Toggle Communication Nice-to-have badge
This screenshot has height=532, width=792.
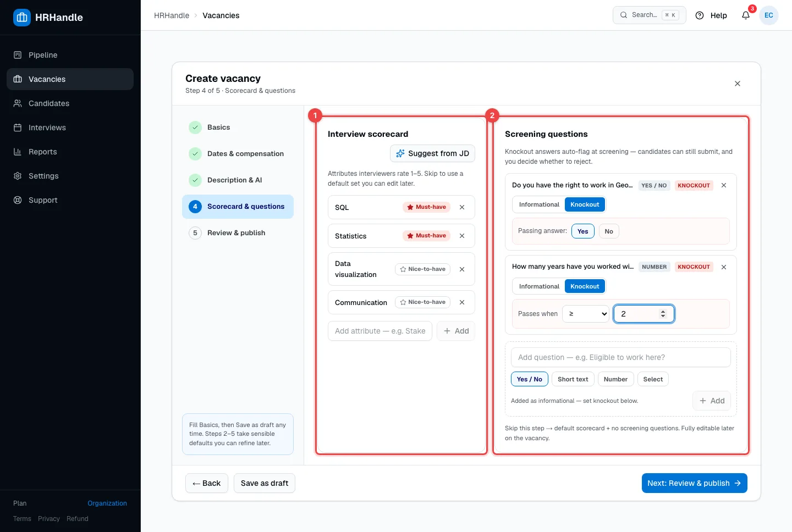tap(423, 302)
